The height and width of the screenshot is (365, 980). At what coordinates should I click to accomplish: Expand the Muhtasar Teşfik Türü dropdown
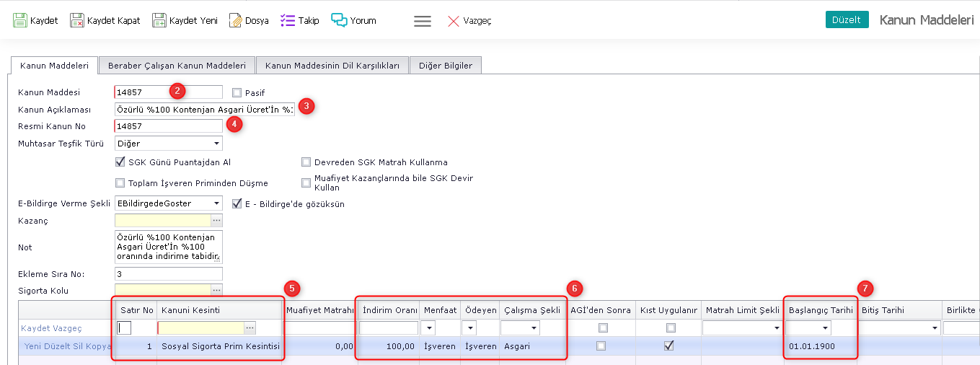[x=216, y=144]
